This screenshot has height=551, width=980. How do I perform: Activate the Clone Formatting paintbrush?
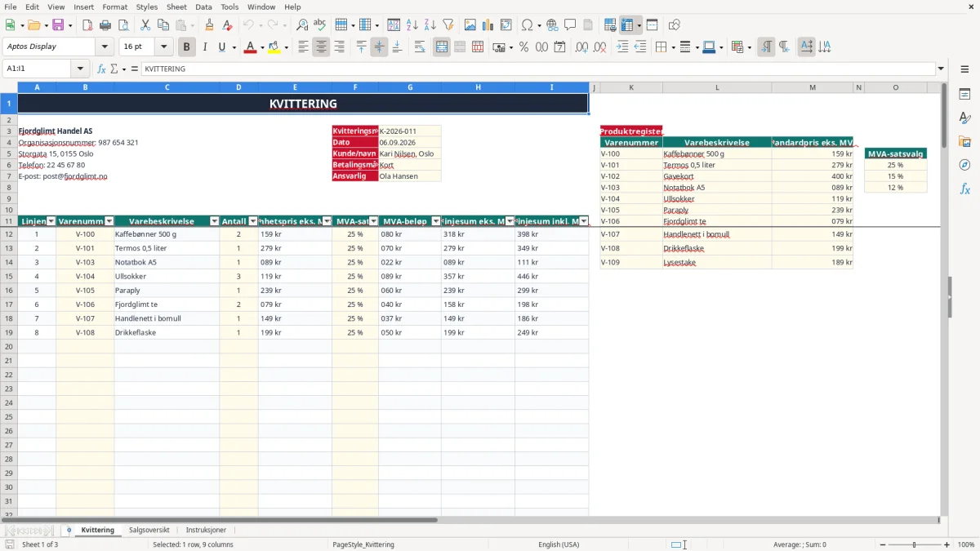tap(209, 25)
